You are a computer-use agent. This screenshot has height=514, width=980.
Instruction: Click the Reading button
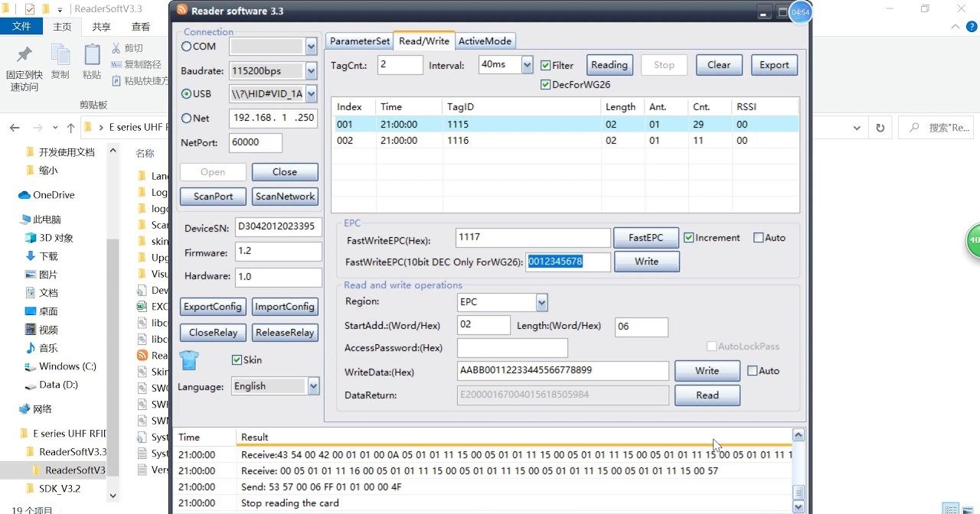coord(609,65)
